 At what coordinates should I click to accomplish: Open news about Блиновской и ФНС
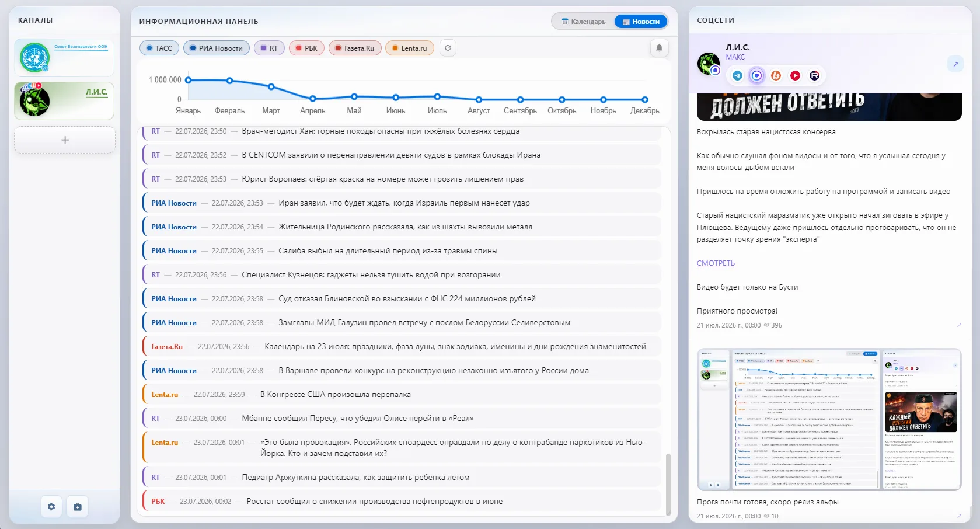pyautogui.click(x=402, y=299)
